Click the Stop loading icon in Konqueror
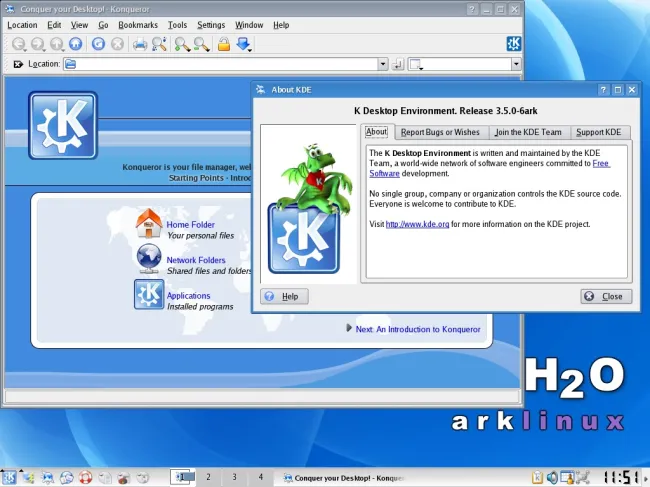 click(x=118, y=44)
